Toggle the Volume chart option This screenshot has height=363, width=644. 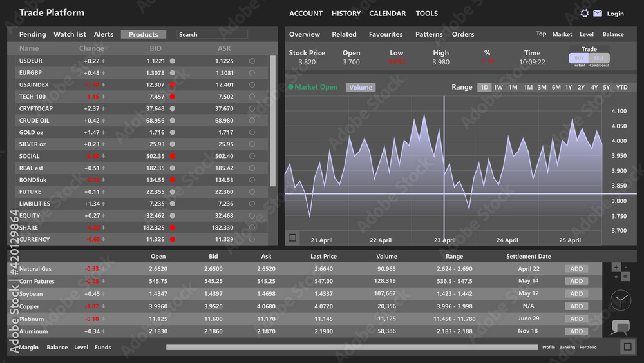point(361,87)
